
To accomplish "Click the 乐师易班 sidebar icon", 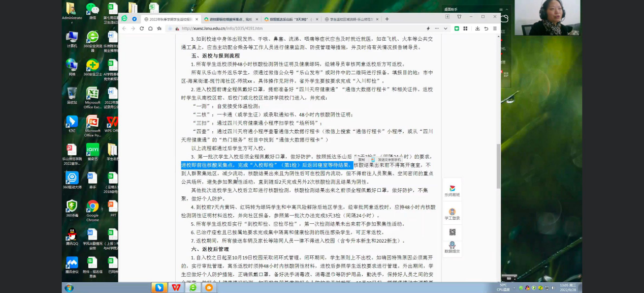I will 452,190.
